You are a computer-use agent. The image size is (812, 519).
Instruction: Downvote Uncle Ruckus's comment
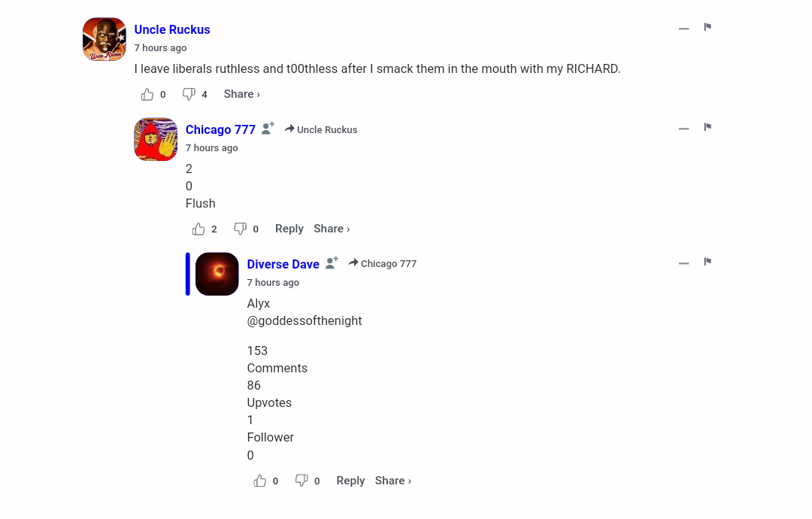pyautogui.click(x=189, y=94)
